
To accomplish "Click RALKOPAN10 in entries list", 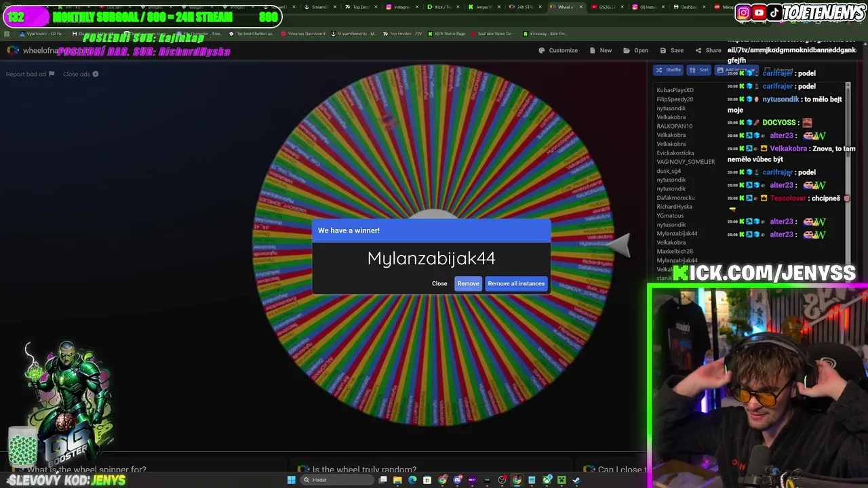I will click(x=674, y=126).
